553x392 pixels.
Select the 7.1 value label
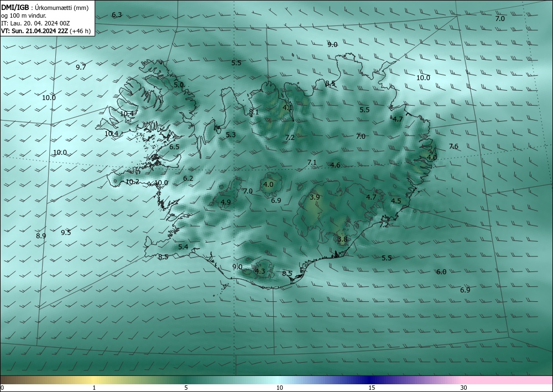tap(312, 162)
